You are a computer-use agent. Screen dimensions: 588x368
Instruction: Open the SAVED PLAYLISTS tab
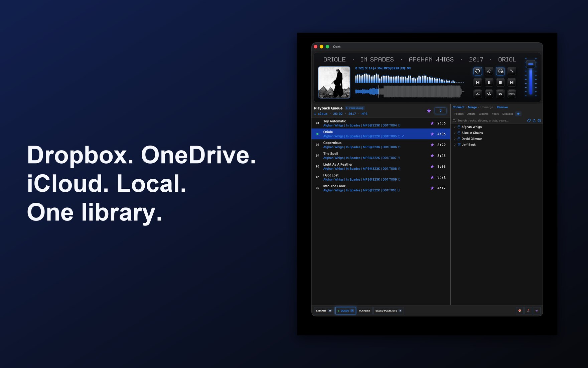(x=388, y=311)
